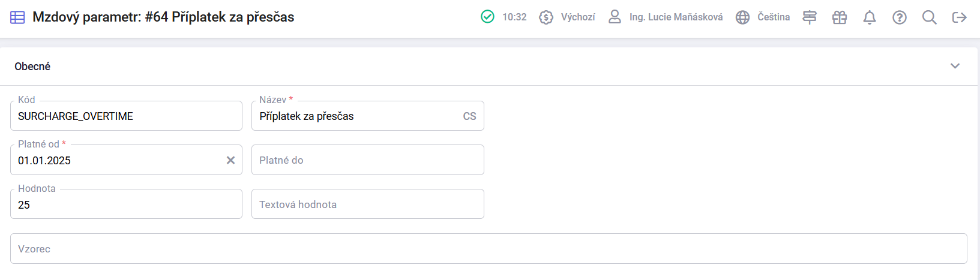Open the user profile Ing. Lucie Maňásková
The height and width of the screenshot is (280, 980).
point(666,17)
